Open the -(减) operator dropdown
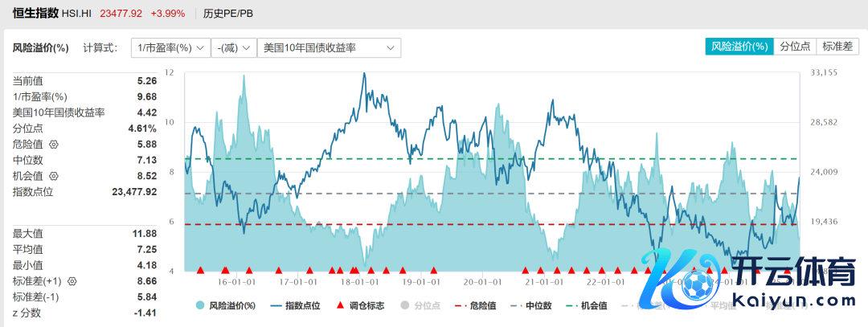 [x=232, y=48]
